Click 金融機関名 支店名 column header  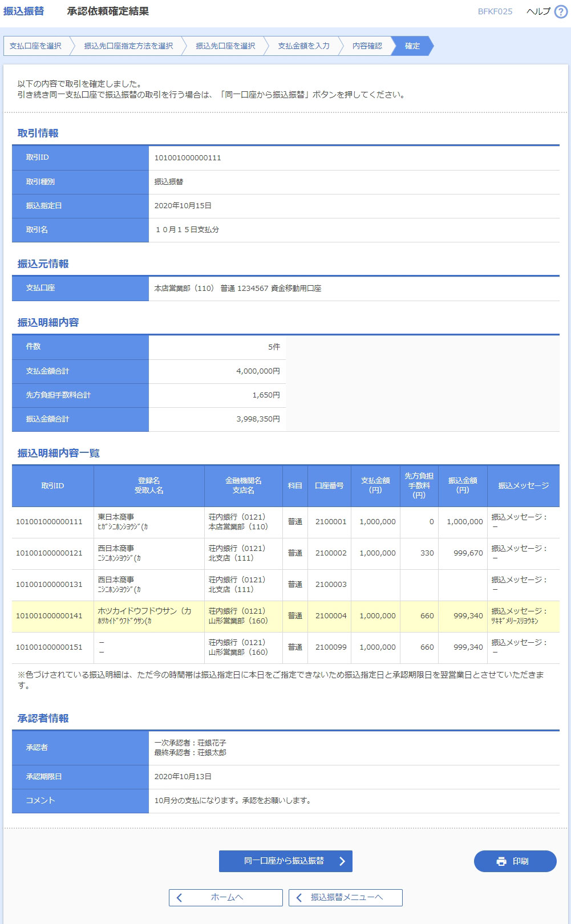point(244,486)
